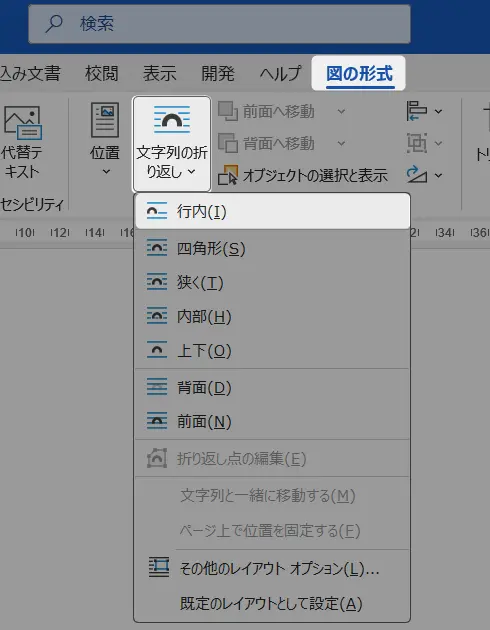
Task: Select the 図の形式 tab
Action: 359,74
